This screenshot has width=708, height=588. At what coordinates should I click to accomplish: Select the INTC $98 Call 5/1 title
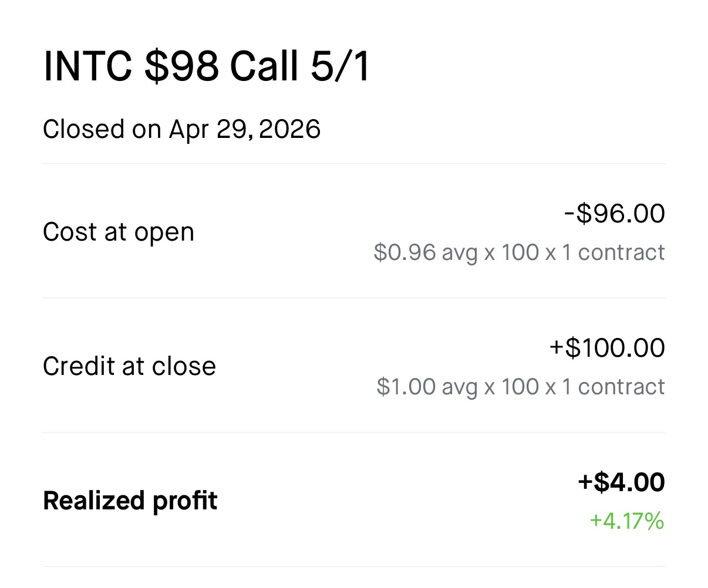tap(207, 66)
